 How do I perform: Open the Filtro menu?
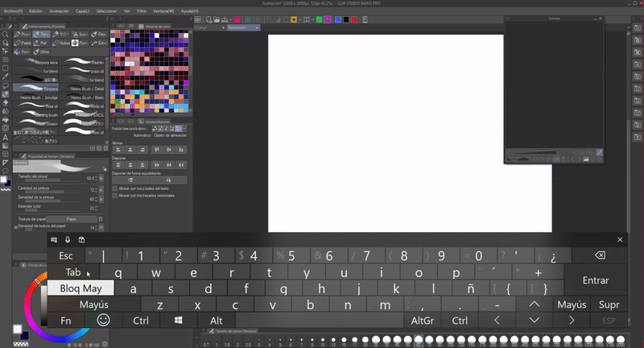coord(142,11)
